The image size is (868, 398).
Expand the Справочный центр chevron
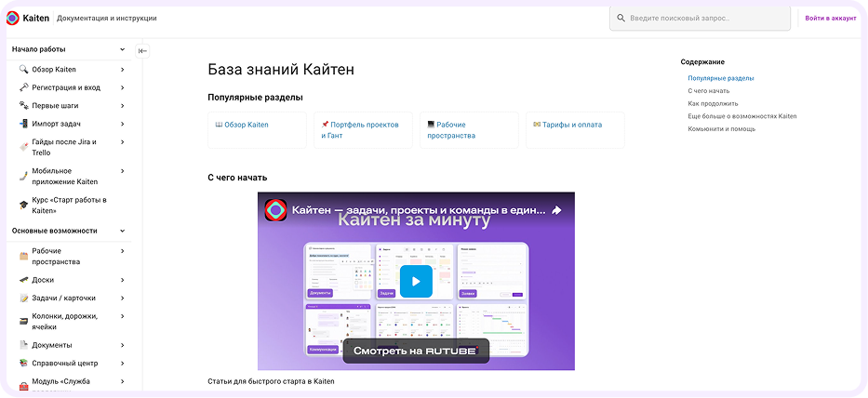(123, 364)
